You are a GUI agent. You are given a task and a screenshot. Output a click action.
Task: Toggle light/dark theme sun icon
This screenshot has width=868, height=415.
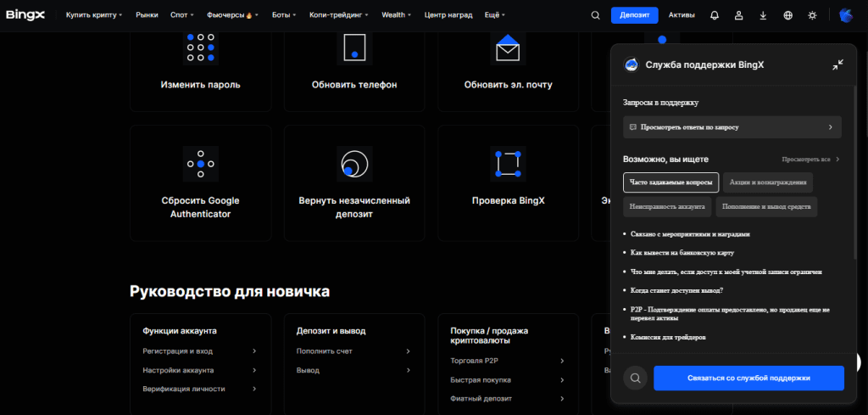pos(812,15)
